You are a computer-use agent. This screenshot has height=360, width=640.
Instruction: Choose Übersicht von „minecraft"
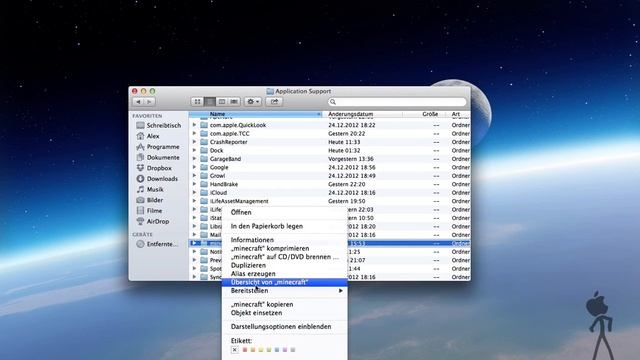click(284, 282)
